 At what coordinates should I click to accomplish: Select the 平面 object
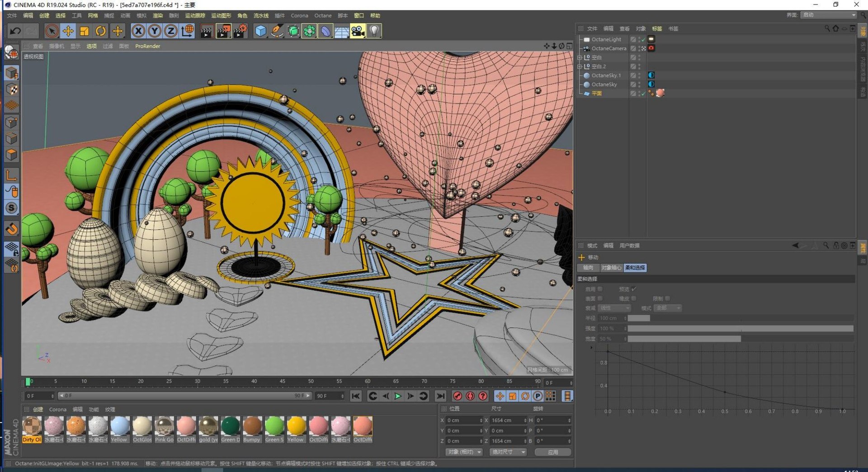click(x=597, y=94)
